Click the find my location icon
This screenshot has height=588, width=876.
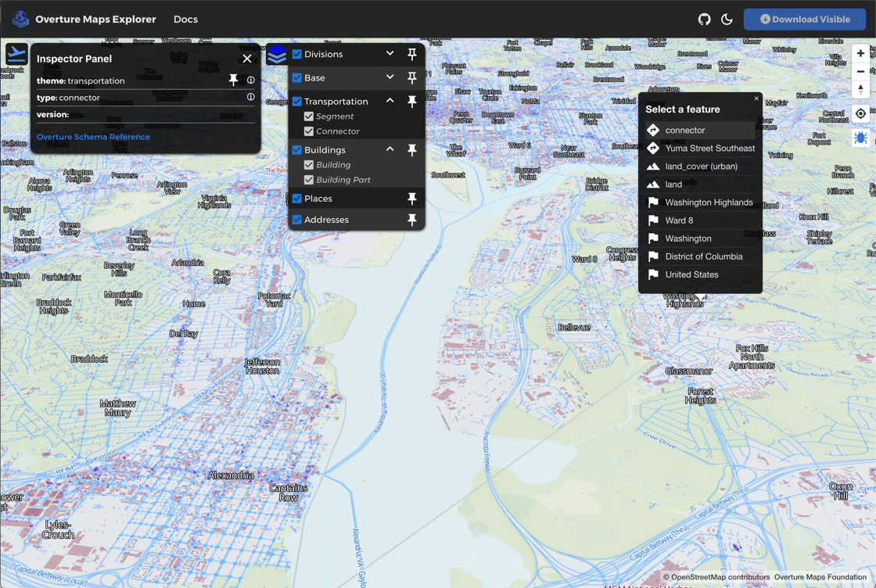(x=860, y=114)
